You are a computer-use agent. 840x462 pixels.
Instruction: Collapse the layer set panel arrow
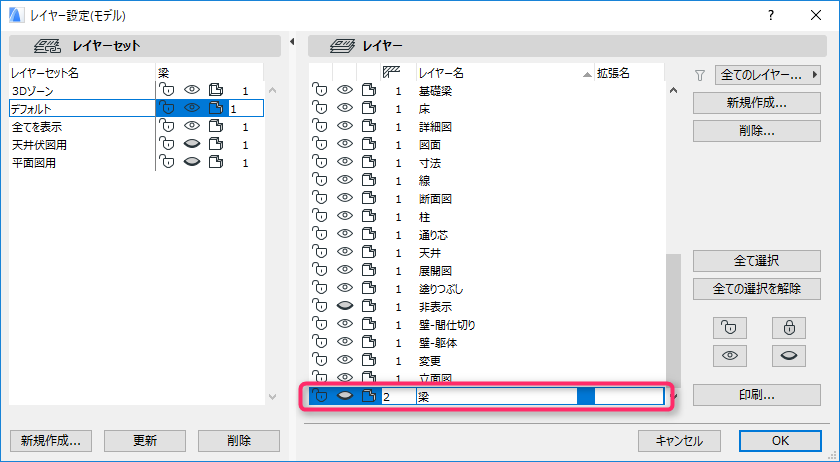(x=292, y=42)
